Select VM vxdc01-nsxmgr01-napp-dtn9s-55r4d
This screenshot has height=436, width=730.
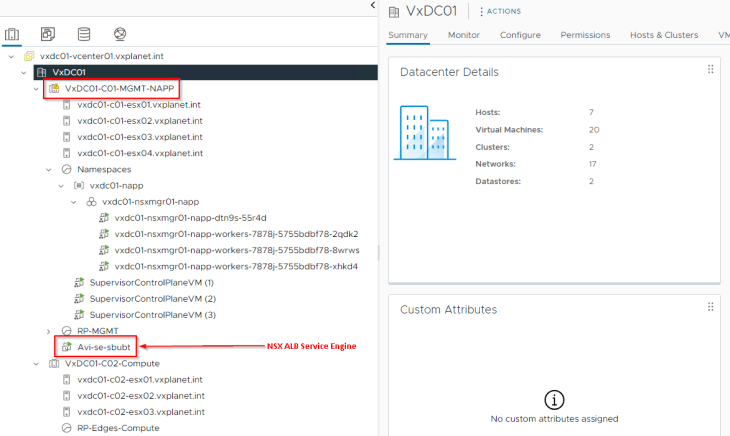[190, 218]
